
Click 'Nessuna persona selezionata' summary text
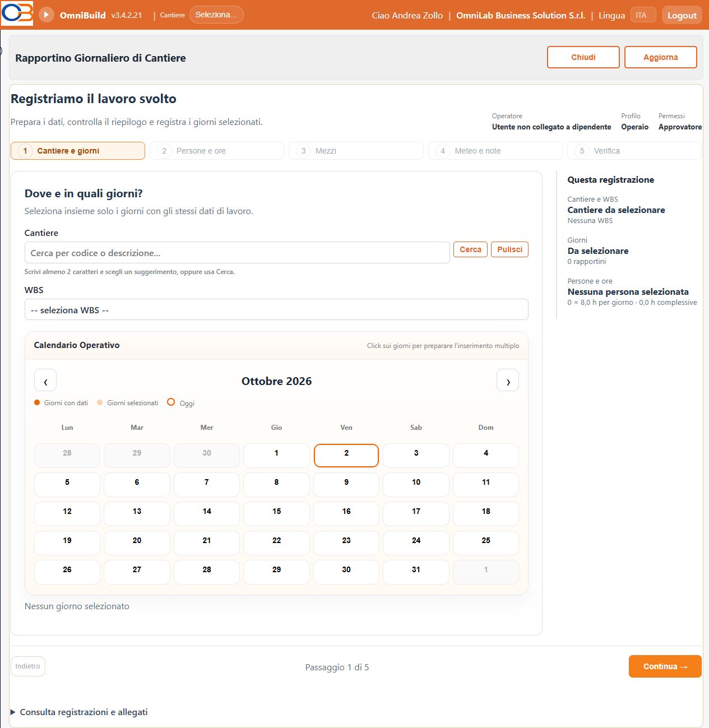(628, 292)
